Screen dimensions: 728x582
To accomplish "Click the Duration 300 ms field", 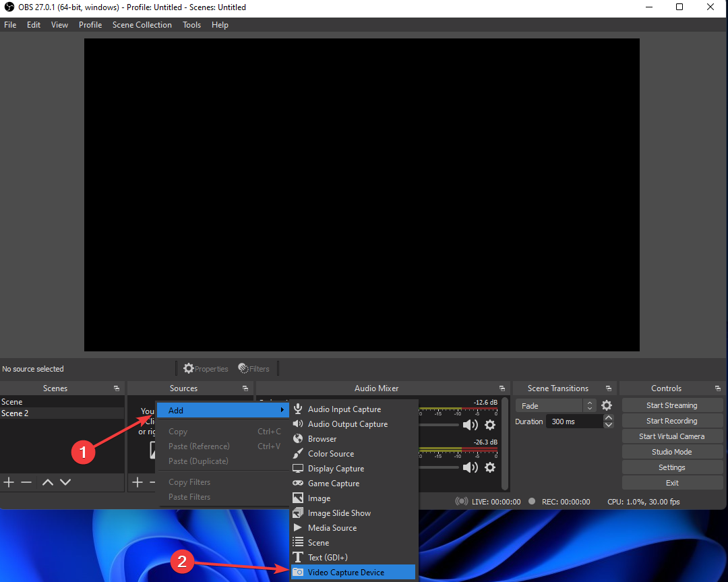I will click(575, 421).
